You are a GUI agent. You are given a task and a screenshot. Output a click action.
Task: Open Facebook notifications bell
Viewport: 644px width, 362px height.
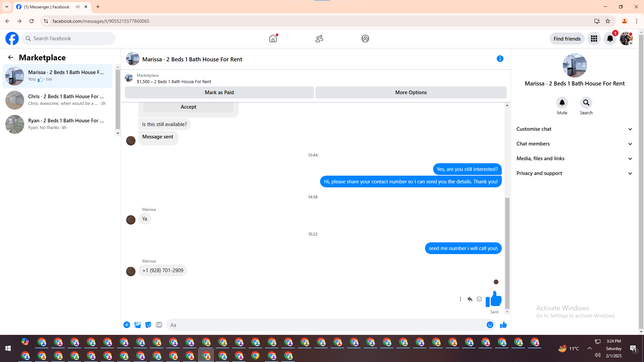click(610, 39)
